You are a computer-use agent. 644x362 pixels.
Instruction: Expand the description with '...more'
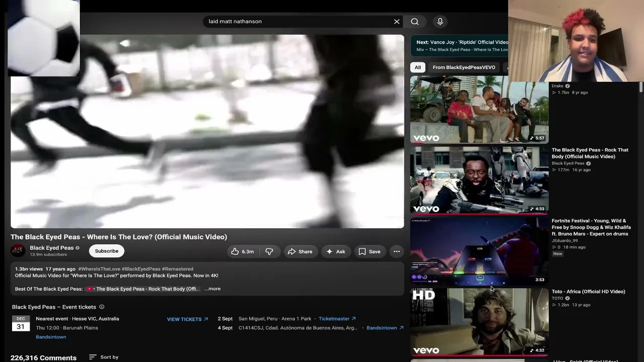pyautogui.click(x=212, y=289)
